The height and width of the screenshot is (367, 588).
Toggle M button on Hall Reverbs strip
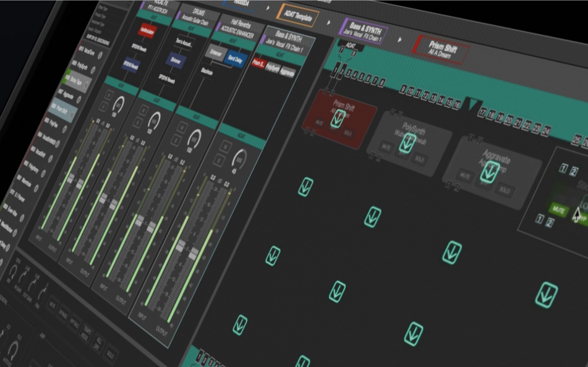pyautogui.click(x=182, y=127)
